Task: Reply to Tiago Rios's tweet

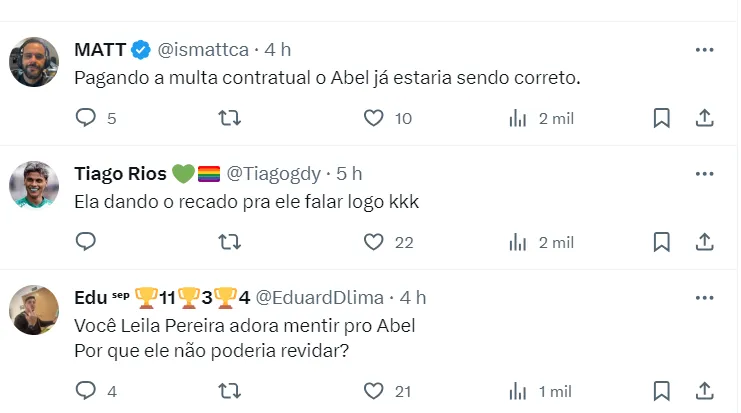Action: pyautogui.click(x=86, y=242)
